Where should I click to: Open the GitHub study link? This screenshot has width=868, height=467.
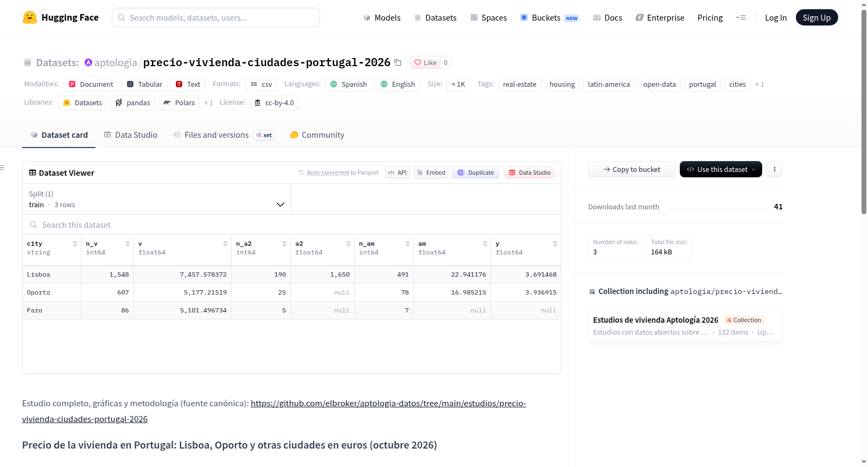[274, 411]
